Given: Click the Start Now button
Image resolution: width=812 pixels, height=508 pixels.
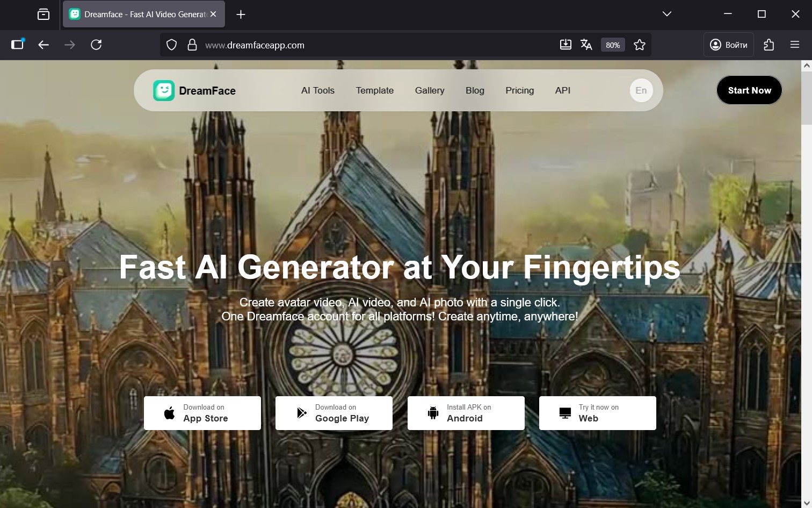Looking at the screenshot, I should pyautogui.click(x=749, y=90).
